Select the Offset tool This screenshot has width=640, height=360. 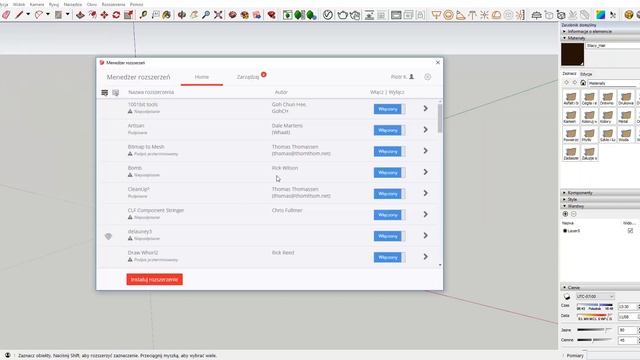click(93, 15)
